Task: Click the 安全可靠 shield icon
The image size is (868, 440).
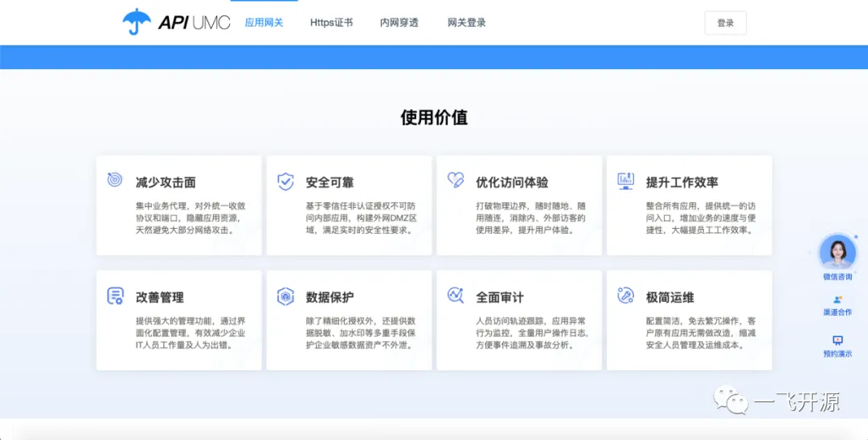Action: (285, 181)
